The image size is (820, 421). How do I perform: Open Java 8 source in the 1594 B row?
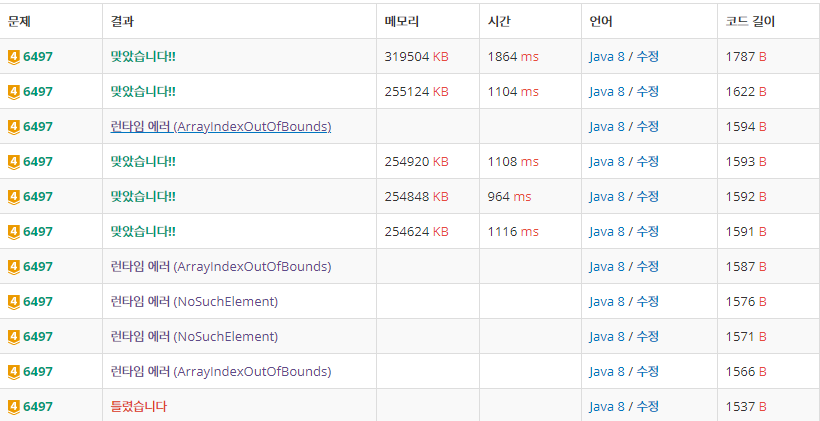coord(607,127)
